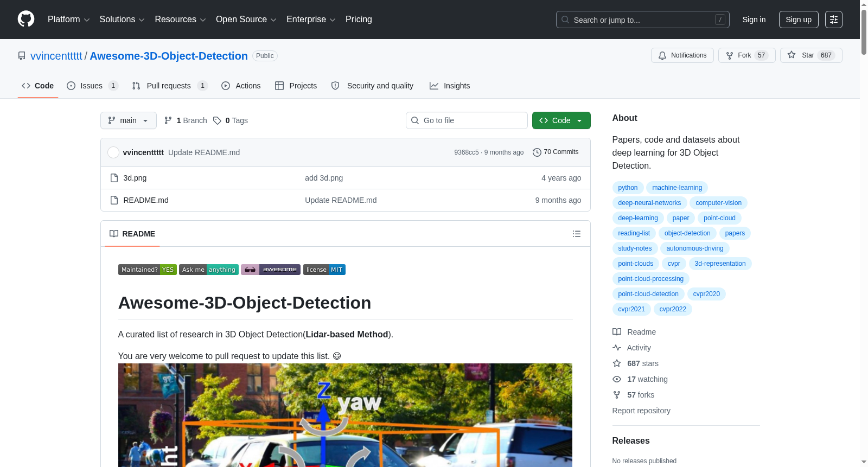868x467 pixels.
Task: Click the Notifications bell button
Action: pyautogui.click(x=682, y=55)
